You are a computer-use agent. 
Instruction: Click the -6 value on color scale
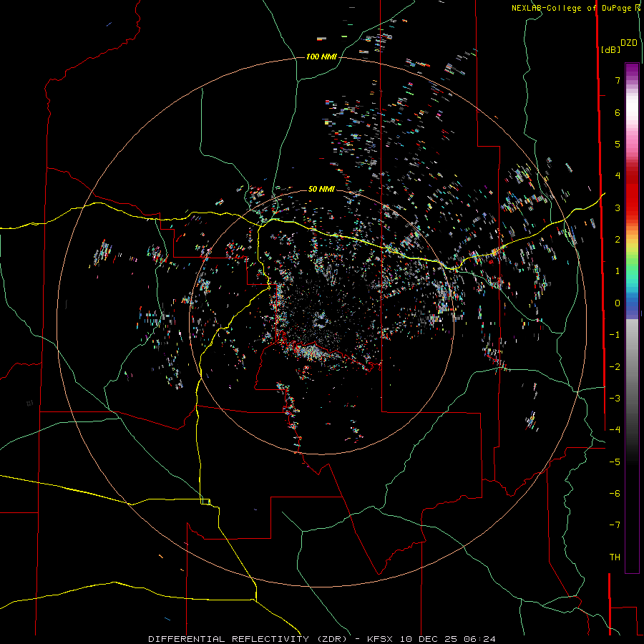click(x=615, y=494)
